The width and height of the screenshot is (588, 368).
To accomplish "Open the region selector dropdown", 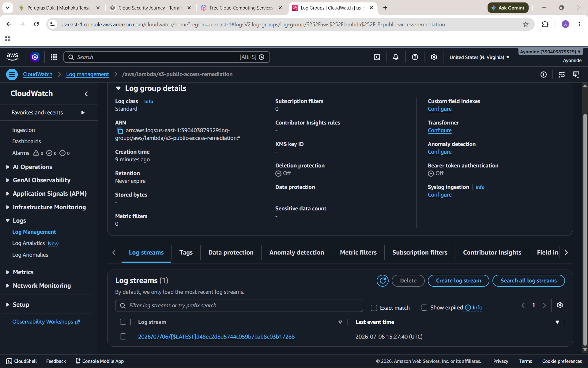I will coord(479,57).
